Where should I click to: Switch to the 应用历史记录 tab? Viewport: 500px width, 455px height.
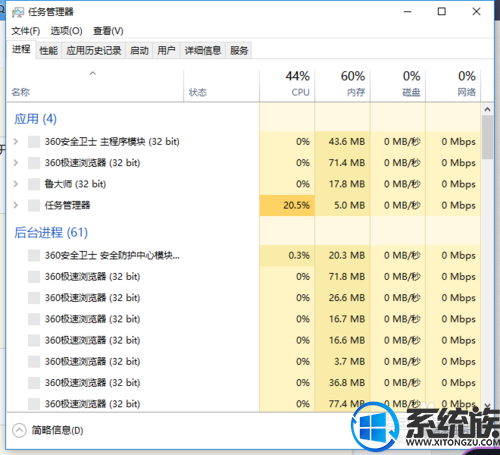point(94,51)
